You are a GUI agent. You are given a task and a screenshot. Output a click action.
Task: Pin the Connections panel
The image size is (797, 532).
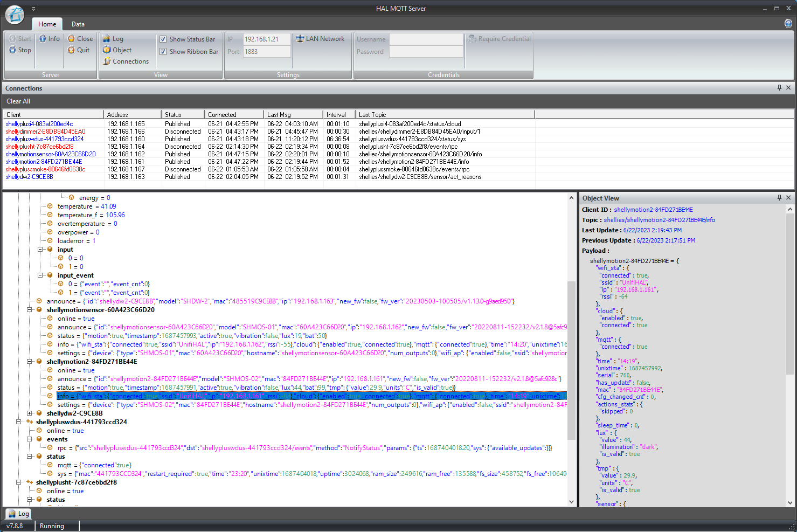[779, 88]
